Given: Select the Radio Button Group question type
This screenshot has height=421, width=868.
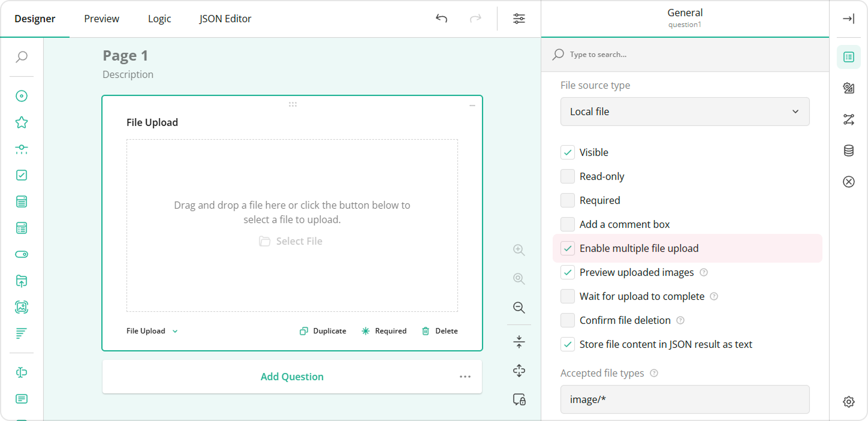Looking at the screenshot, I should tap(22, 95).
